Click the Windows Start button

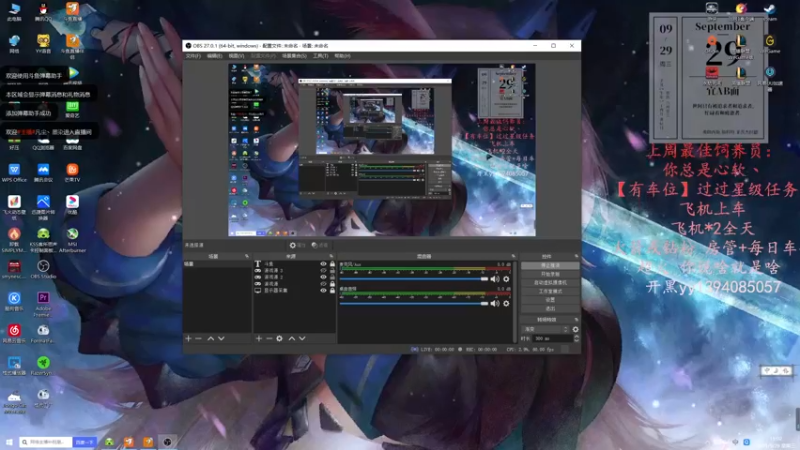click(x=9, y=442)
